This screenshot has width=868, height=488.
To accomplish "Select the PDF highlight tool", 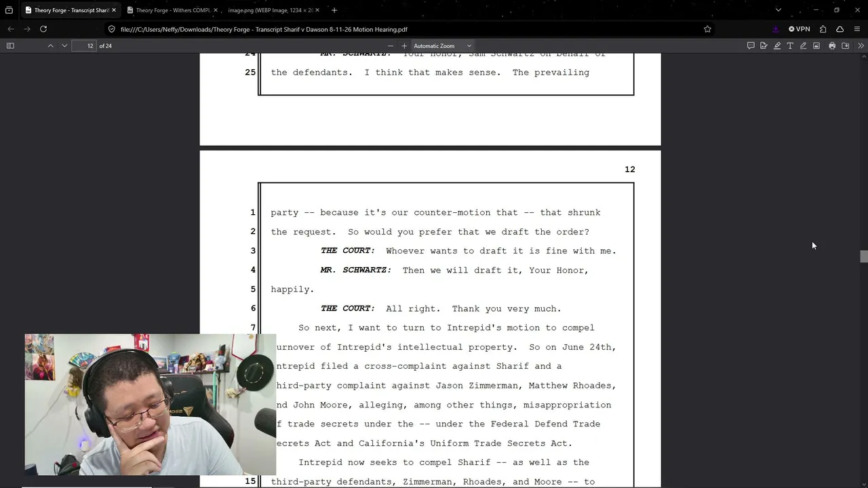I will tap(777, 46).
